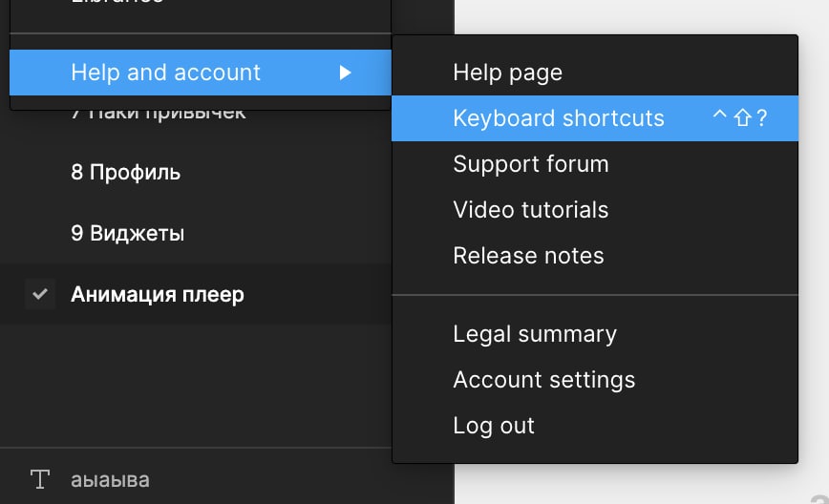Choose Log out from the menu
Viewport: 829px width, 504px height.
(x=595, y=426)
